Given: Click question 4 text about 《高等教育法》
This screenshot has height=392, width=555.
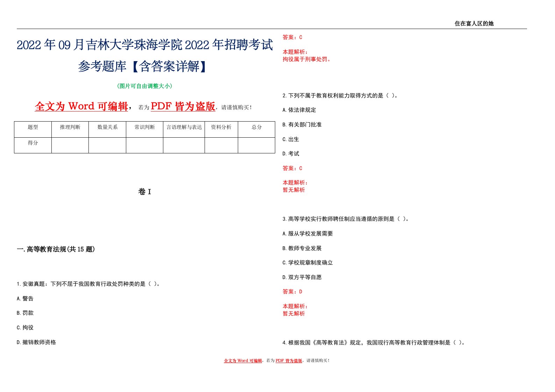Looking at the screenshot, I should pos(374,342).
